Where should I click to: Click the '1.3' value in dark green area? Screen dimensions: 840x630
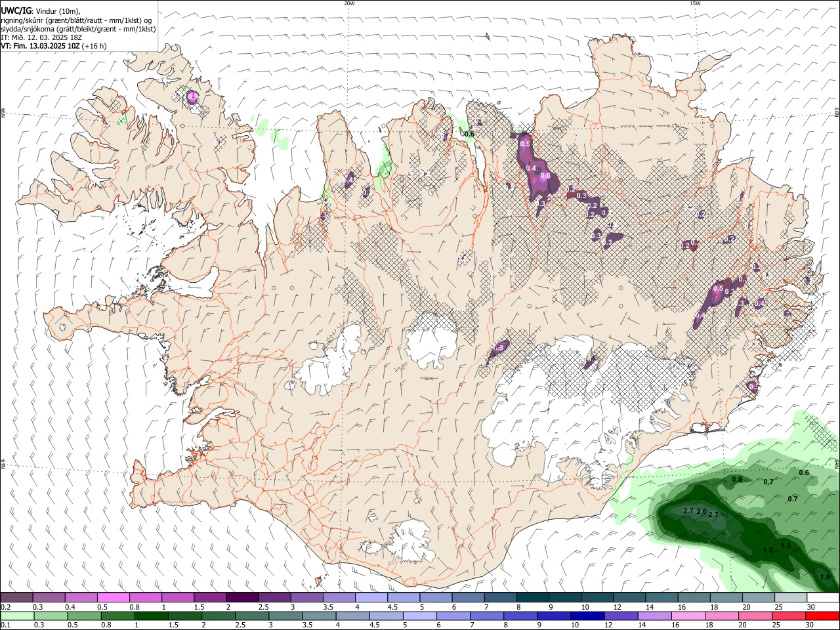pyautogui.click(x=786, y=545)
